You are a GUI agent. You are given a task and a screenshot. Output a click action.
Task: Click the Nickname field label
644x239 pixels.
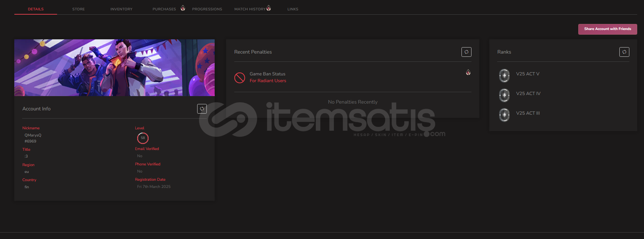coord(31,128)
